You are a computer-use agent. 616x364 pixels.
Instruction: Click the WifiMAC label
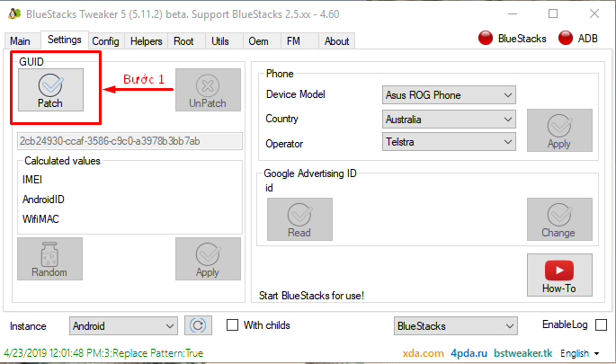click(x=40, y=219)
